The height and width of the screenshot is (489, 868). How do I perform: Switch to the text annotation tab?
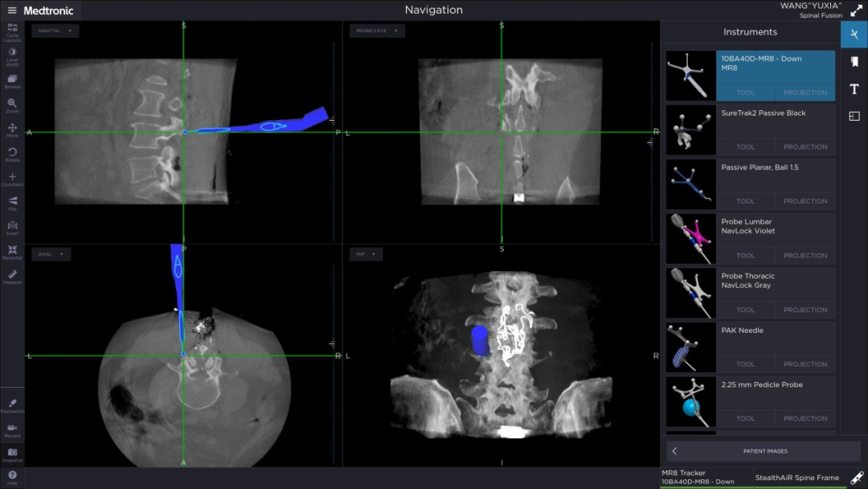coord(854,88)
